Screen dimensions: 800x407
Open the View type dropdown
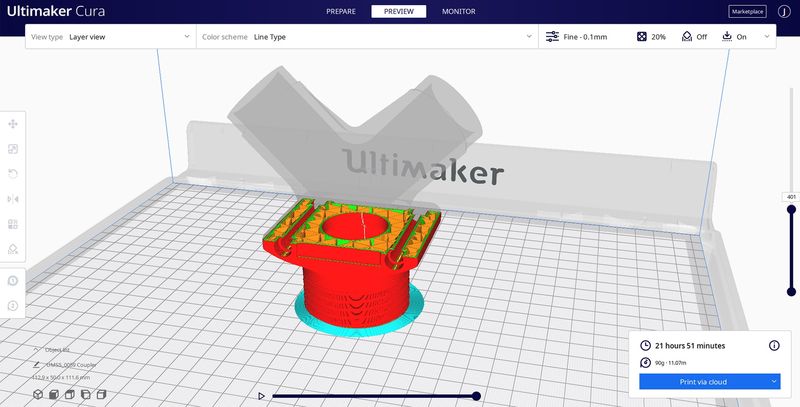point(110,37)
